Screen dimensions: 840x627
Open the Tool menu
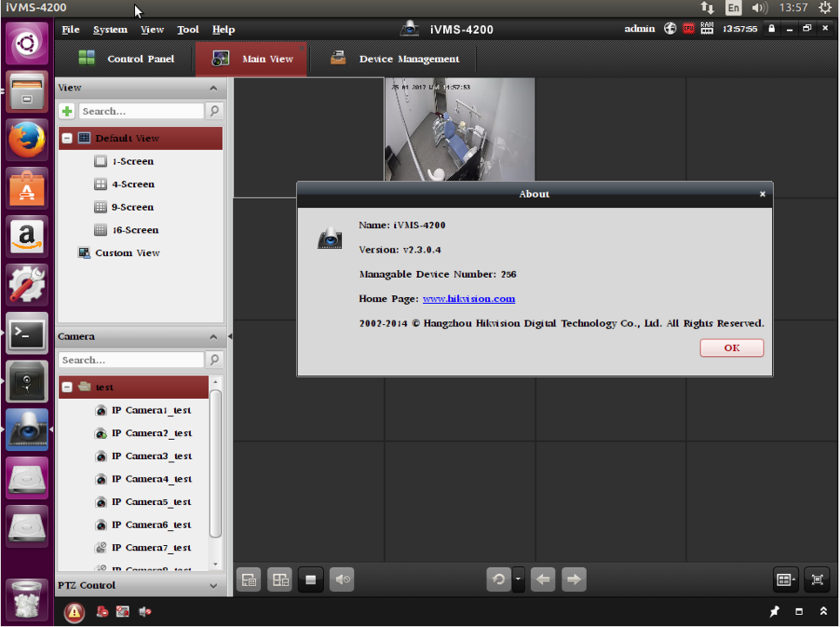(188, 30)
